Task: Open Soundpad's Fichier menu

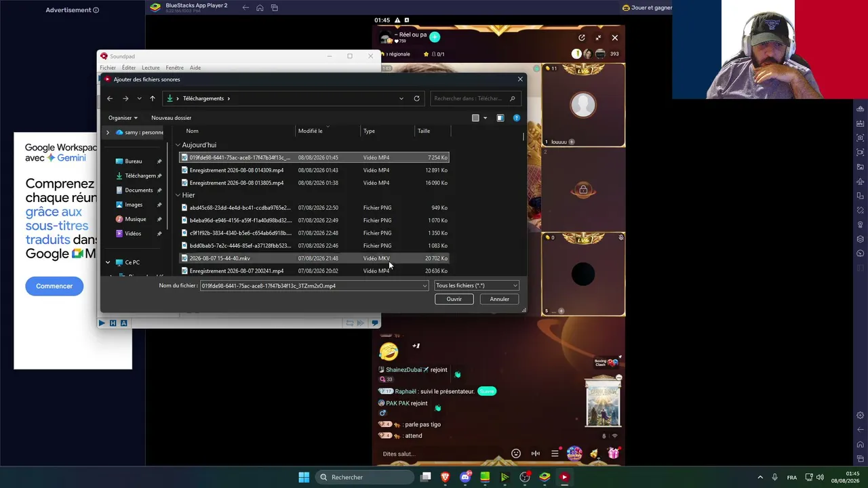Action: click(108, 68)
